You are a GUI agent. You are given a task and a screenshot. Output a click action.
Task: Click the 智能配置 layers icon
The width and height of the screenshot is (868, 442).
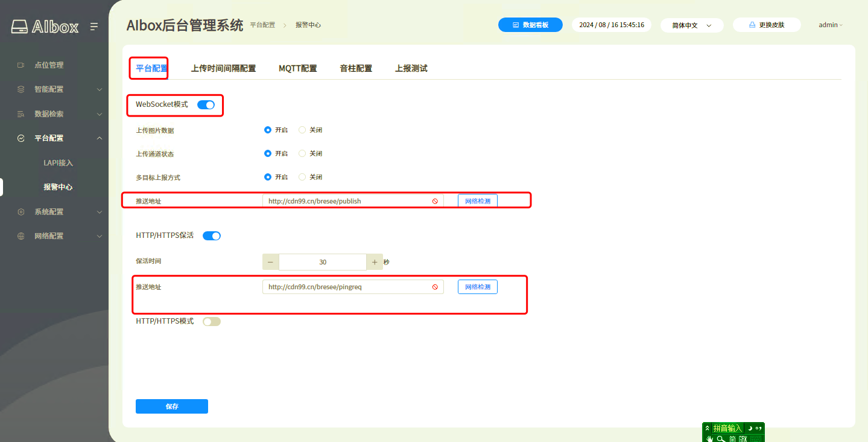pos(21,89)
